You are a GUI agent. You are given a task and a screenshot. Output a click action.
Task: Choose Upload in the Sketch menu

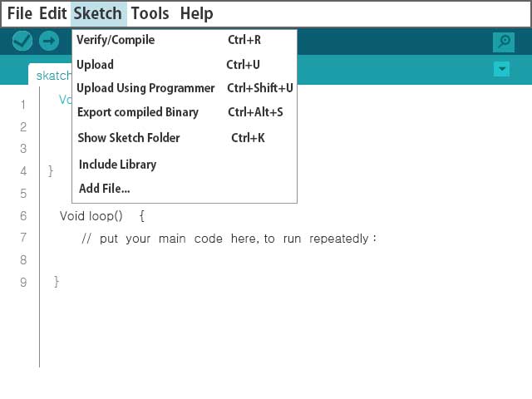click(x=185, y=65)
